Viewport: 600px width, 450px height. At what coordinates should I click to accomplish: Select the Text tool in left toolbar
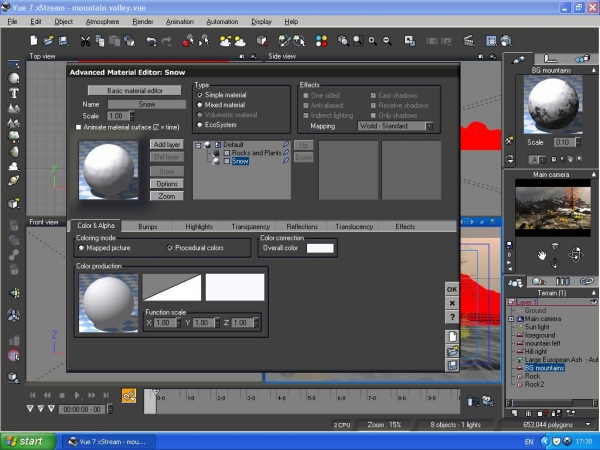[14, 93]
